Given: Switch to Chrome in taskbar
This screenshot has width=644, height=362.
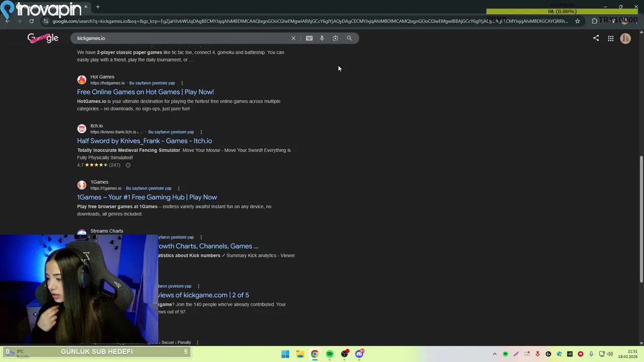Looking at the screenshot, I should pos(314,354).
